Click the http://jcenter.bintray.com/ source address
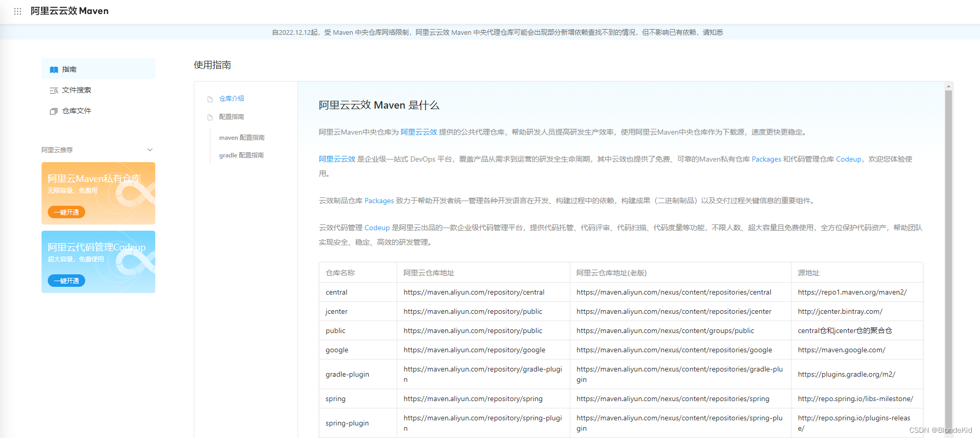Image resolution: width=980 pixels, height=438 pixels. 840,311
